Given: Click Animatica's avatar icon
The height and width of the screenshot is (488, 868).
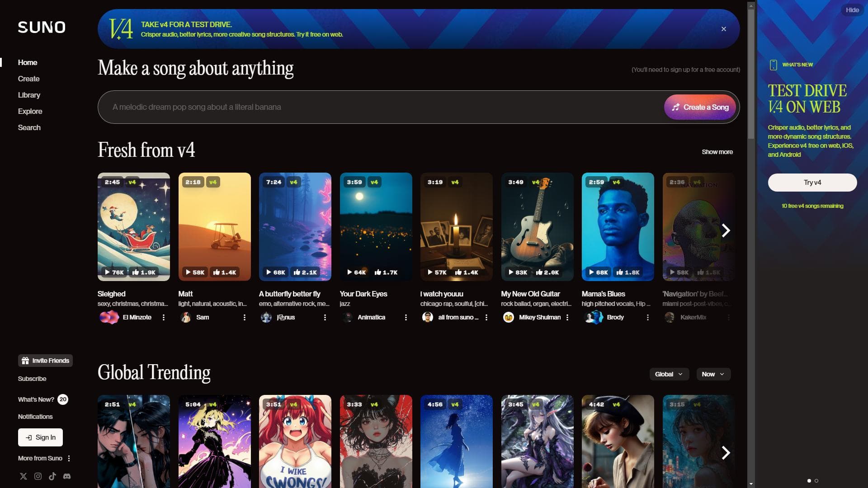Looking at the screenshot, I should [x=347, y=318].
